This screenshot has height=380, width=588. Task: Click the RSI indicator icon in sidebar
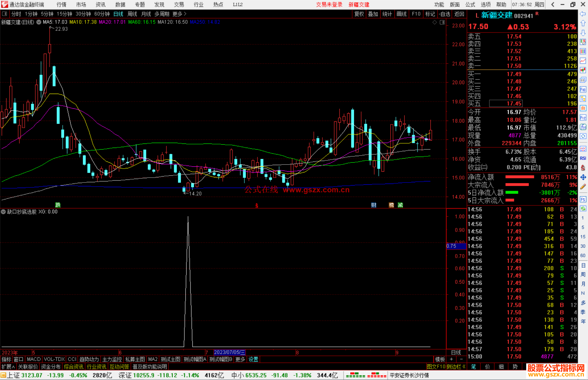583,158
